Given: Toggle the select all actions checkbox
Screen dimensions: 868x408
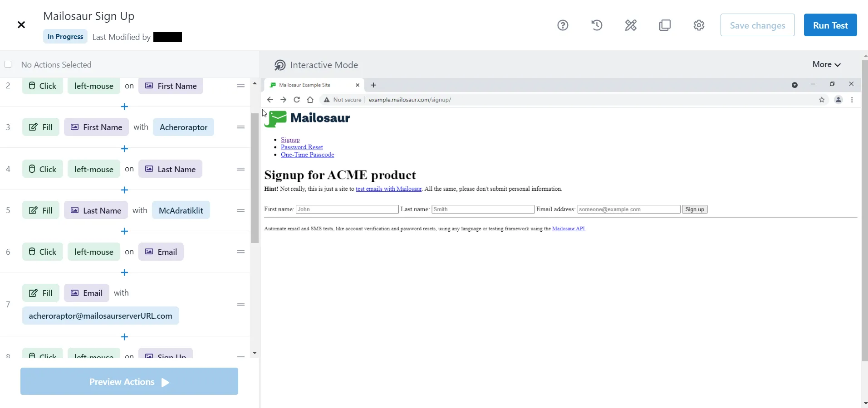Looking at the screenshot, I should pos(8,64).
